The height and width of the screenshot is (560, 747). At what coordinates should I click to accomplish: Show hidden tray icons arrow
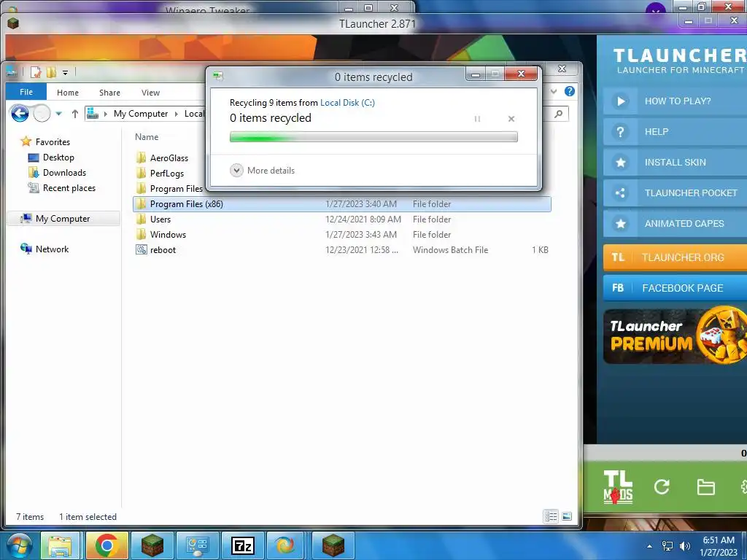649,546
